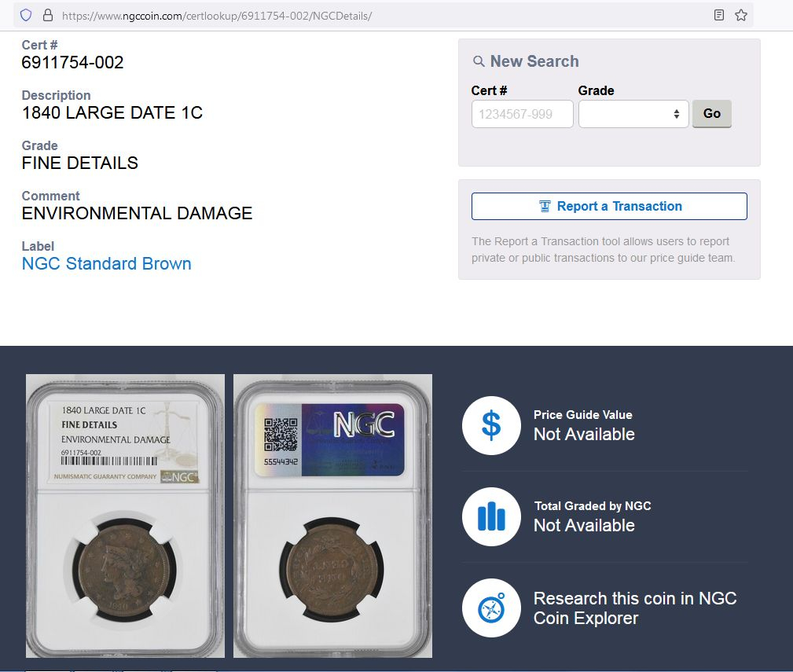Open the coin obverse slab image
The height and width of the screenshot is (672, 793).
coord(126,516)
